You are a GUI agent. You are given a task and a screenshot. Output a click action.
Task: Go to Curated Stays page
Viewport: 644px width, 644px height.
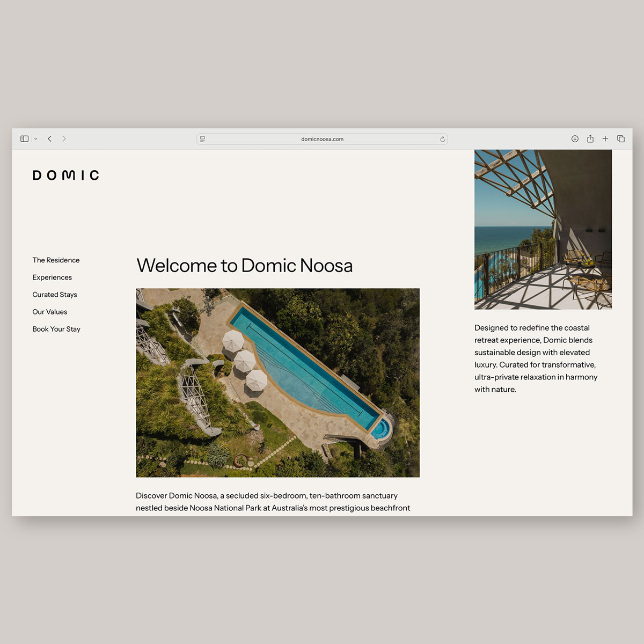point(55,295)
